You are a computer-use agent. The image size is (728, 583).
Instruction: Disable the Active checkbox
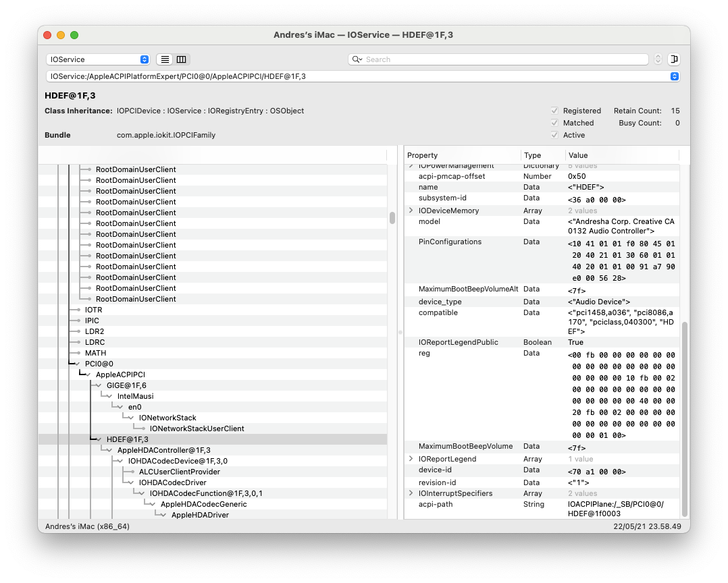(x=553, y=135)
